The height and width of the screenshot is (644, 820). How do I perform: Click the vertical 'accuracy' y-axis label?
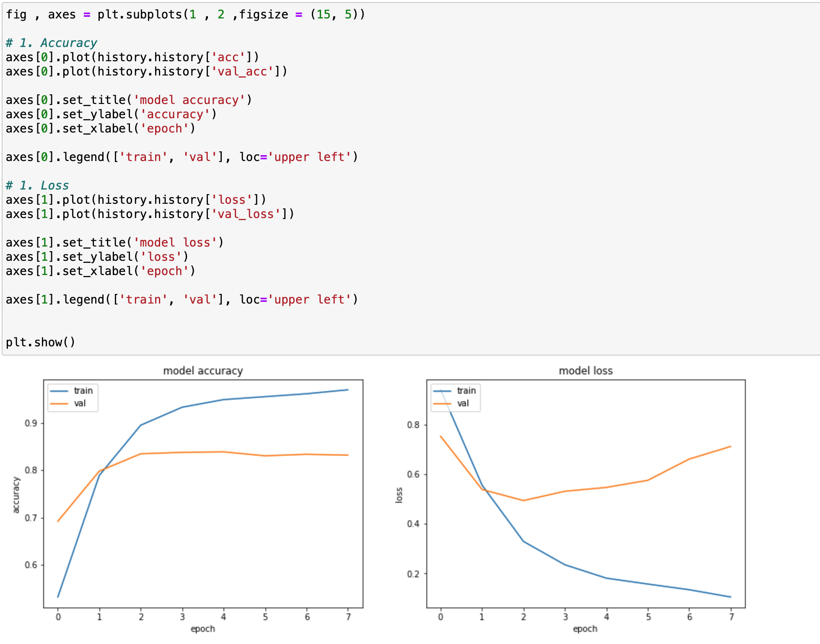coord(16,495)
